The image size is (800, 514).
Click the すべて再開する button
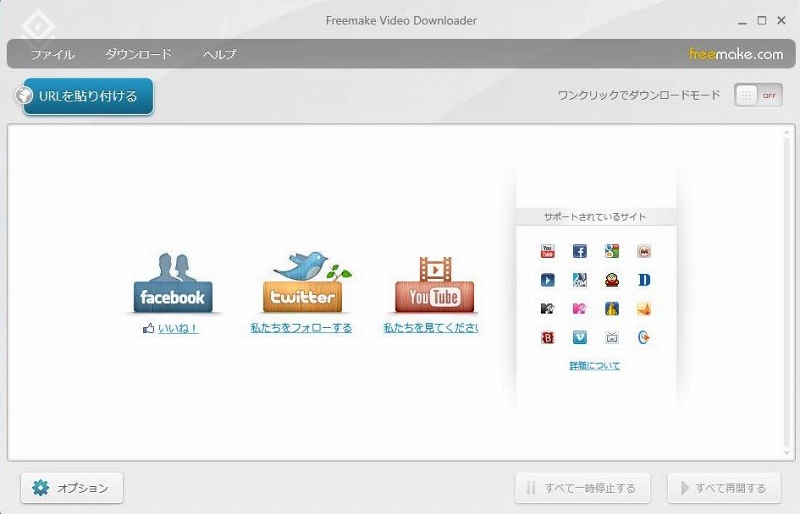coord(724,488)
